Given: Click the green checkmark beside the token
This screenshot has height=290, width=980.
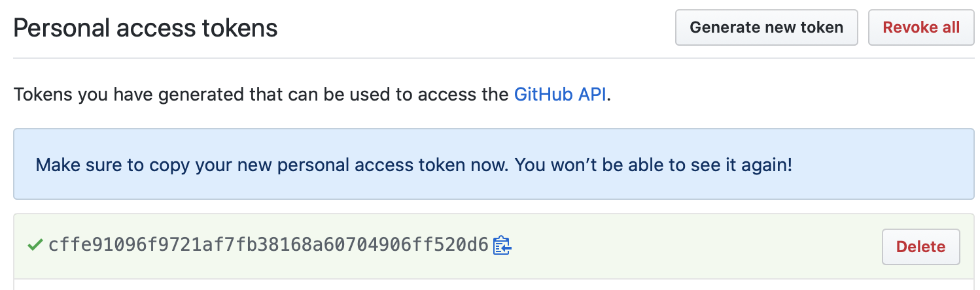Looking at the screenshot, I should (34, 246).
